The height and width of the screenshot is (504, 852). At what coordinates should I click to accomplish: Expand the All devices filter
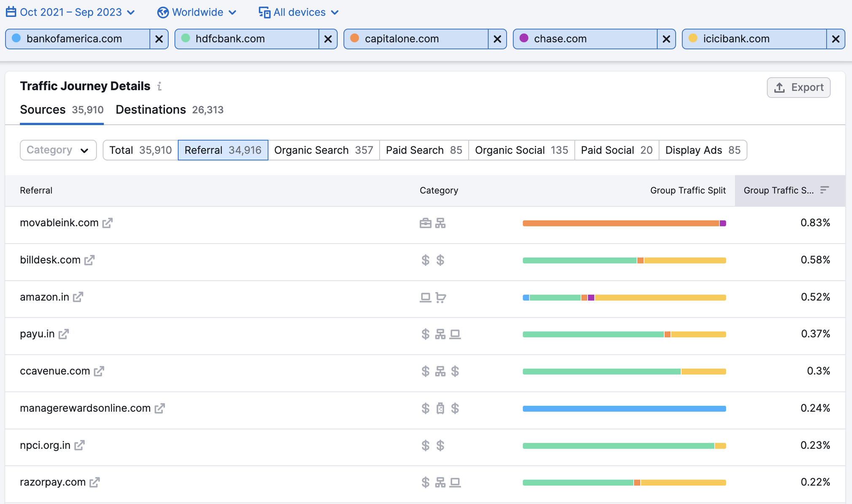[x=298, y=12]
